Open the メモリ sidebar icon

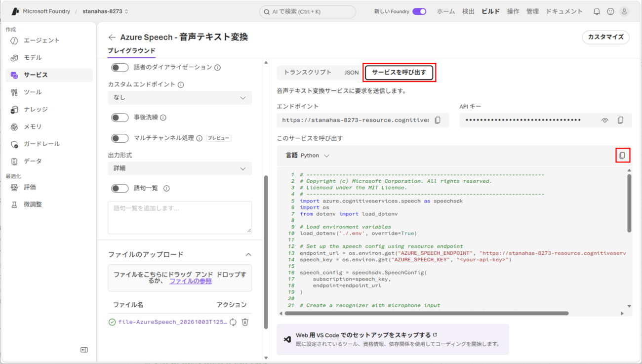click(14, 127)
